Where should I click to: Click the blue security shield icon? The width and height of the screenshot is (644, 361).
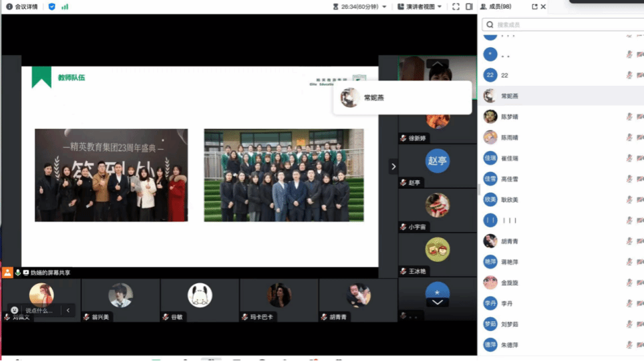coord(52,7)
